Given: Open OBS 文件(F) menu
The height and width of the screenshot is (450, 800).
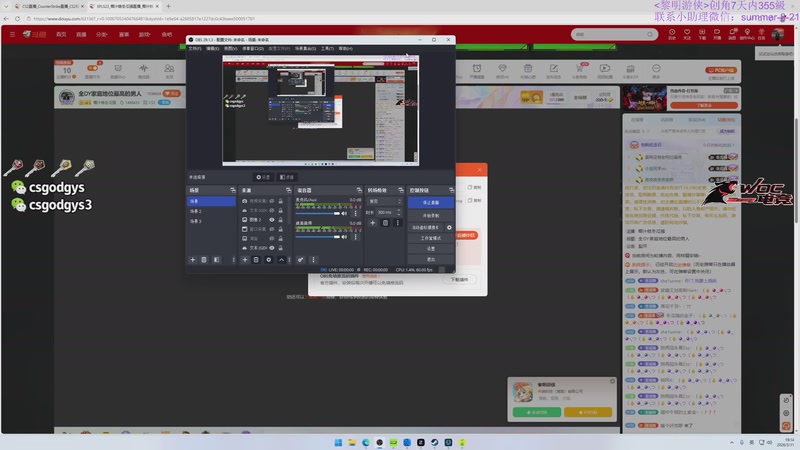Looking at the screenshot, I should (194, 48).
